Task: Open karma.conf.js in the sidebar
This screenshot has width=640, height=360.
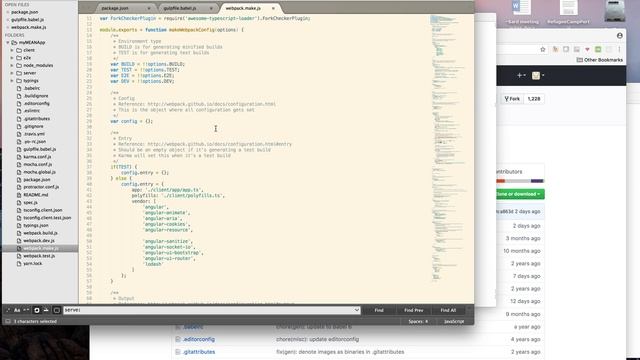Action: point(37,157)
